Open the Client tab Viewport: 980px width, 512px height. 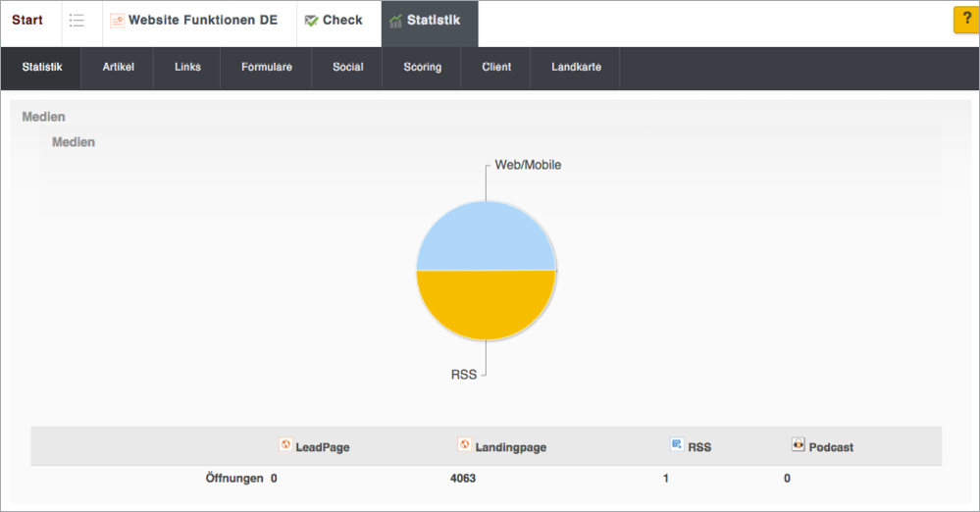(x=496, y=68)
